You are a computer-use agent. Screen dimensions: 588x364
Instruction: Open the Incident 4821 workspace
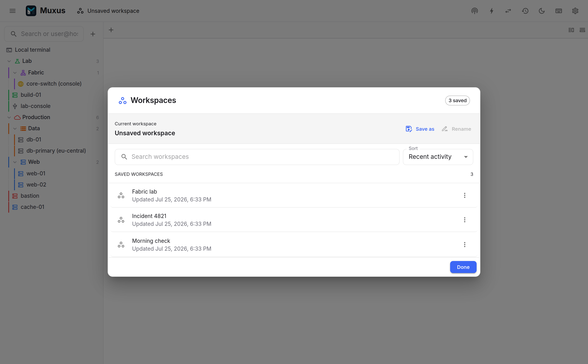(x=294, y=220)
